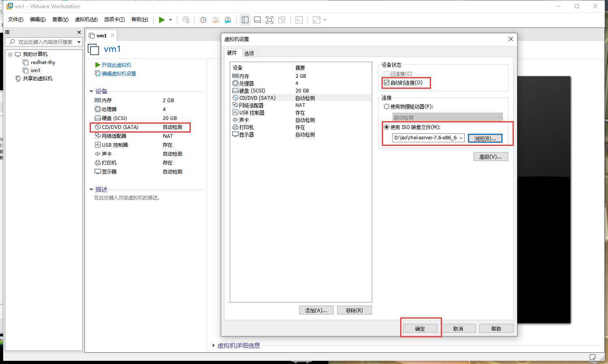
Task: Click the 开启此虚拟机 link
Action: pyautogui.click(x=116, y=65)
